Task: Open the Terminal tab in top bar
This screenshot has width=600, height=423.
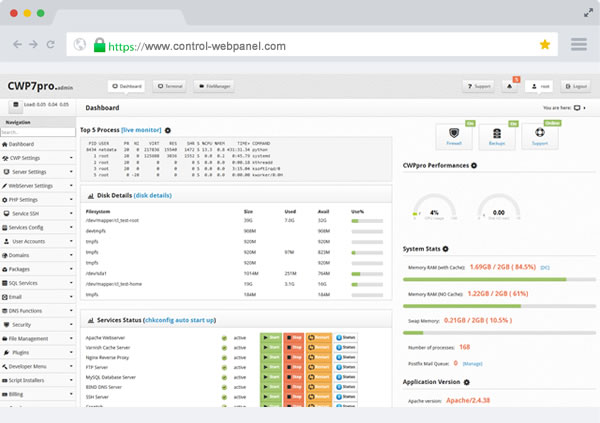Action: [170, 87]
